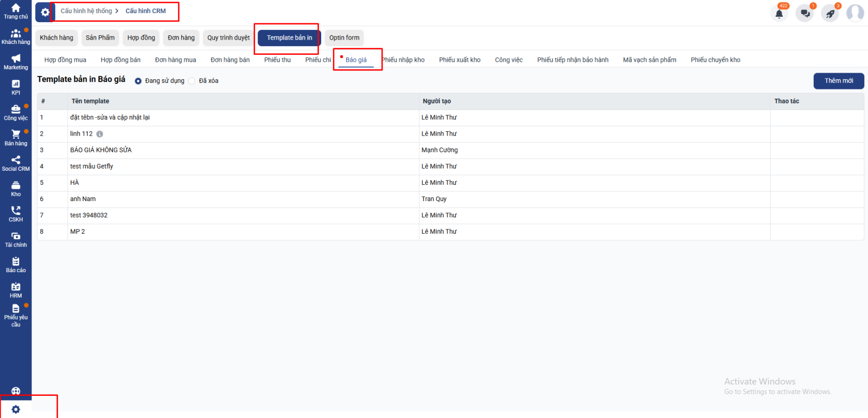Click Cấu hình hệ thống breadcrumb link

(86, 11)
